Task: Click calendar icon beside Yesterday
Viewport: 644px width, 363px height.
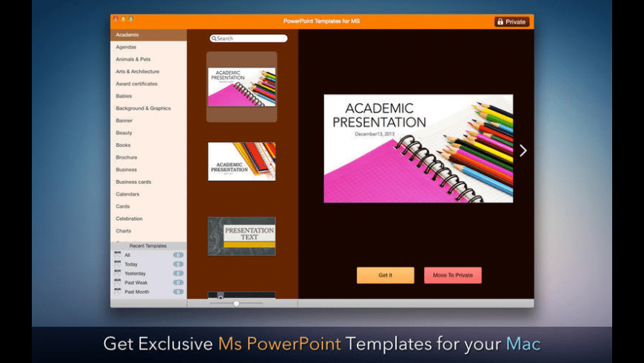Action: (x=118, y=273)
